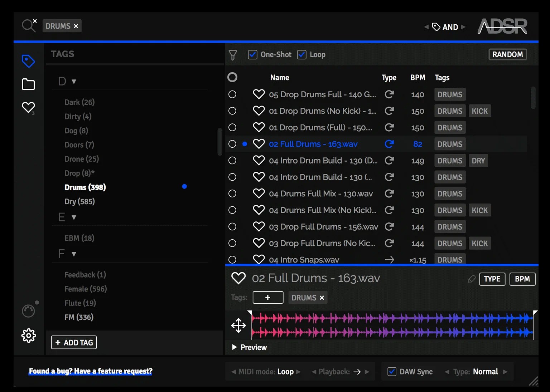Open the Tags browser sidebar icon
550x392 pixels.
pos(28,61)
